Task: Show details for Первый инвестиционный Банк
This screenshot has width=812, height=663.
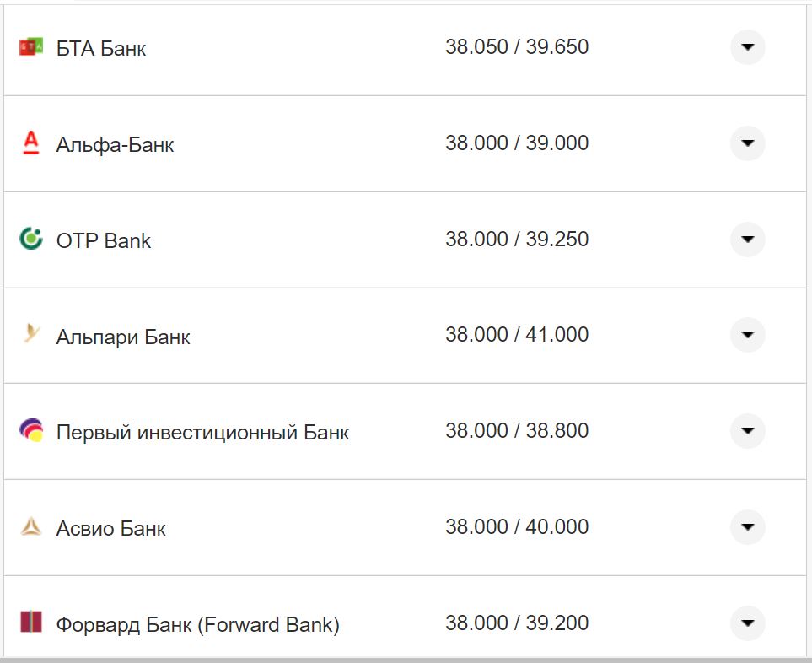Action: coord(747,431)
